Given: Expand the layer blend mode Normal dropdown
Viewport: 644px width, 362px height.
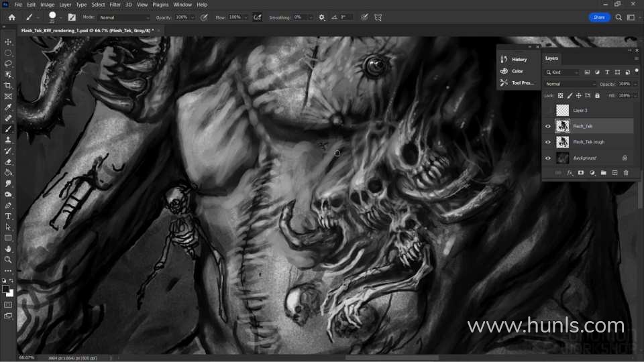Looking at the screenshot, I should (570, 84).
